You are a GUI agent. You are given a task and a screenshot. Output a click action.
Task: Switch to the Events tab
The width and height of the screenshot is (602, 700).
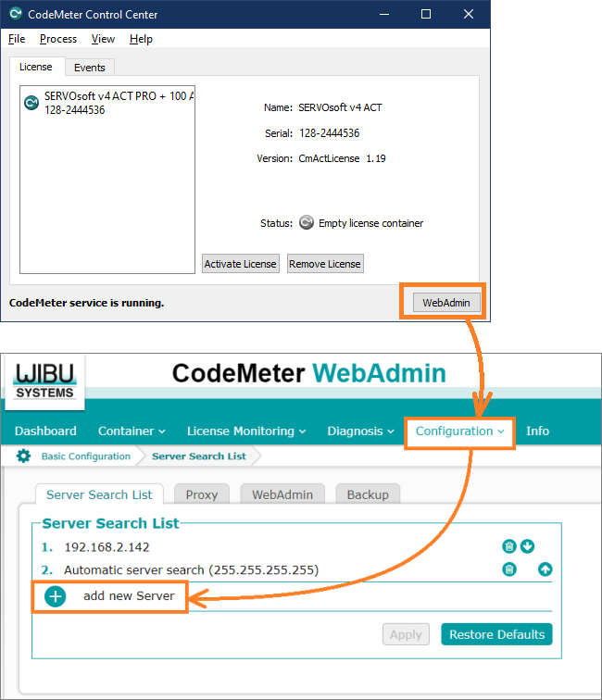[90, 68]
